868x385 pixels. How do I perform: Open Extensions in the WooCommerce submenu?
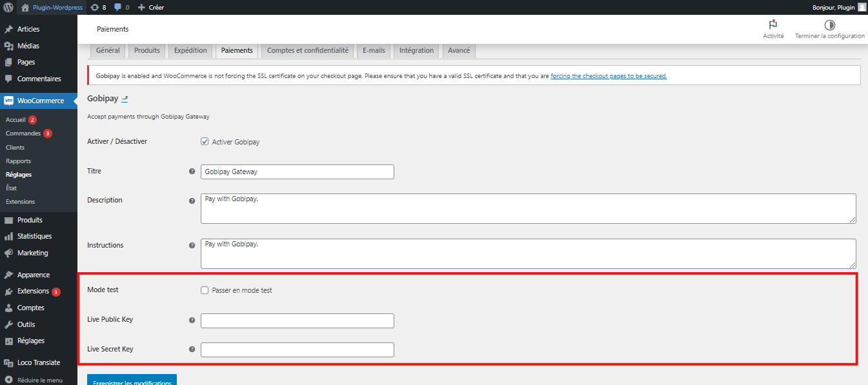21,202
